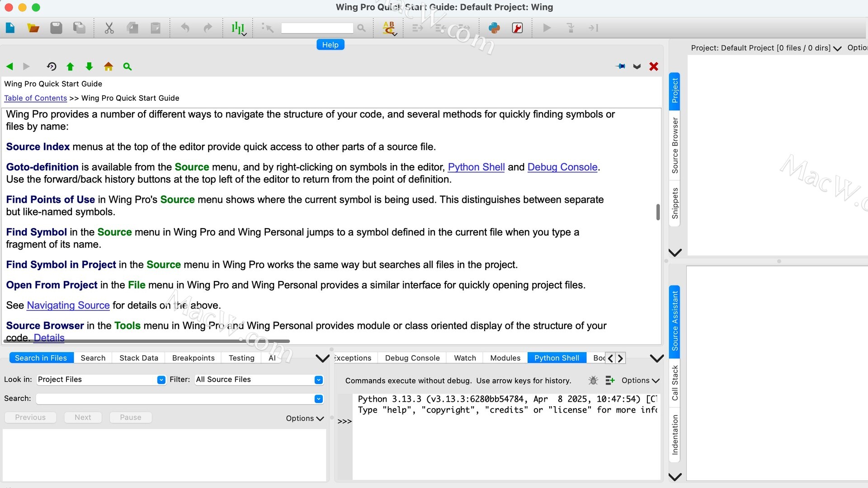Create a new file from the toolbar
Screen dimensions: 868x488
[x=10, y=28]
